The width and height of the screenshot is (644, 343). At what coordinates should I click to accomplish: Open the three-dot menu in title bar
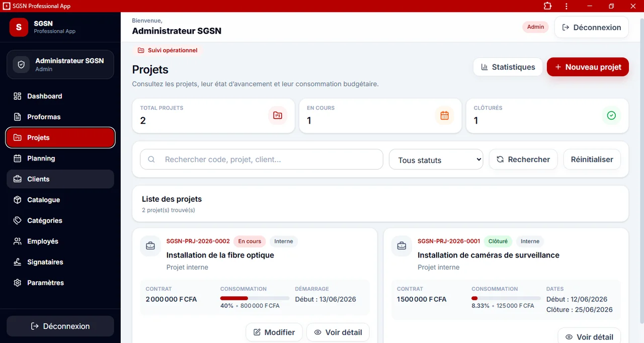(567, 6)
